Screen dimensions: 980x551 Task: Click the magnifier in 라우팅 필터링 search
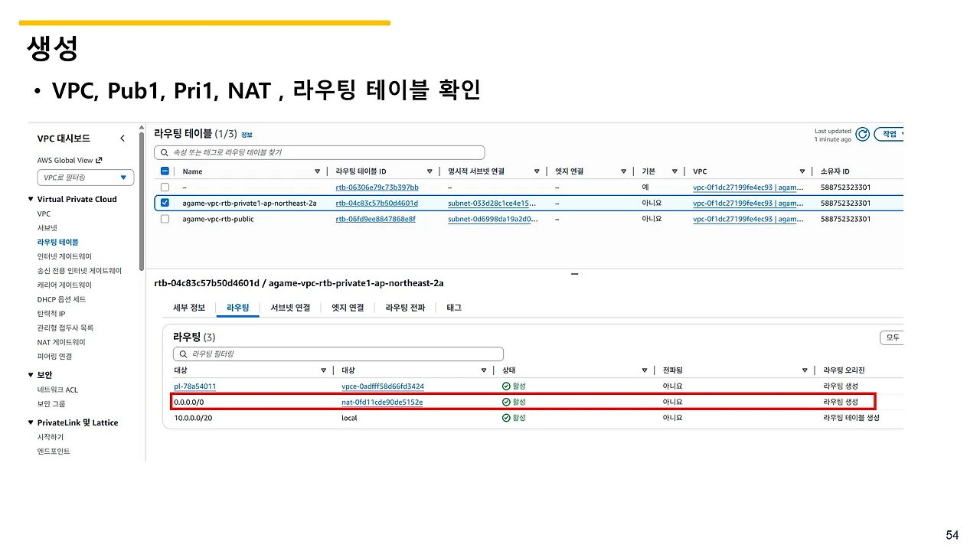click(x=183, y=354)
